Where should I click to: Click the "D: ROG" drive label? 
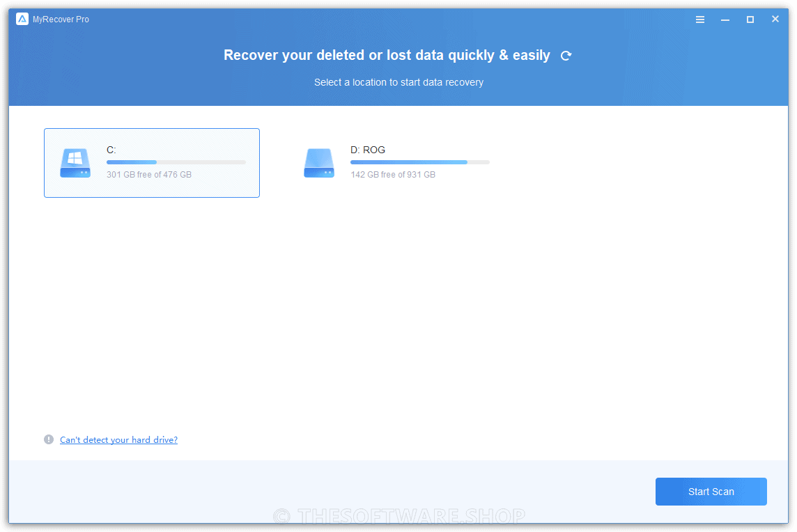point(367,150)
